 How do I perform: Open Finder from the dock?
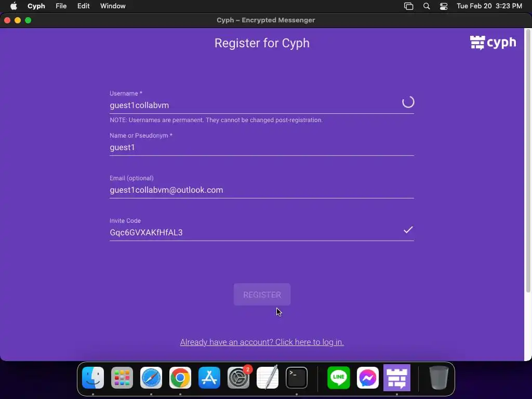(x=93, y=378)
